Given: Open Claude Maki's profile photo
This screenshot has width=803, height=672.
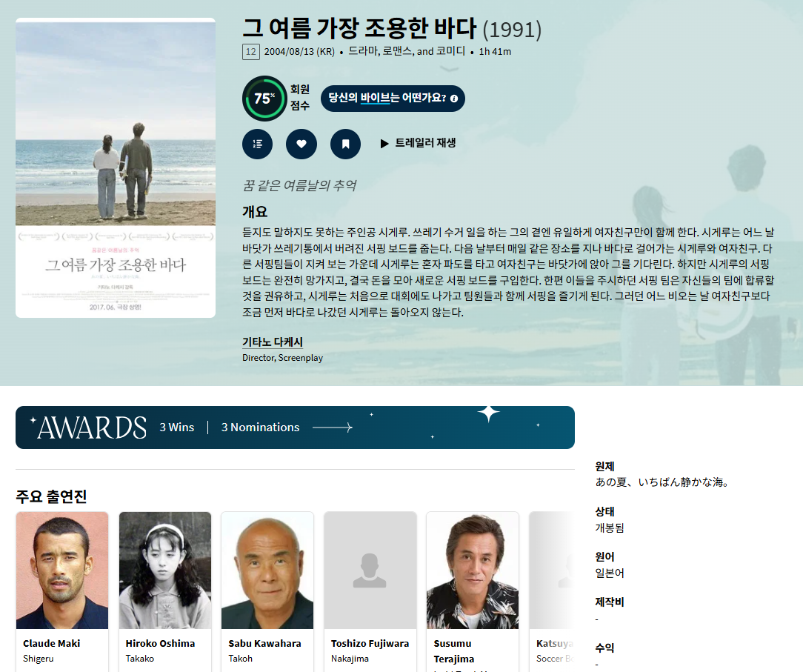Looking at the screenshot, I should 62,570.
